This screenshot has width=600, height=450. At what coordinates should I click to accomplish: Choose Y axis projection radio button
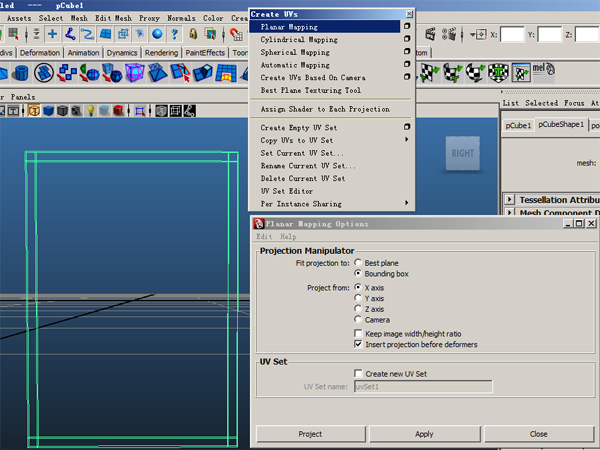click(x=358, y=298)
